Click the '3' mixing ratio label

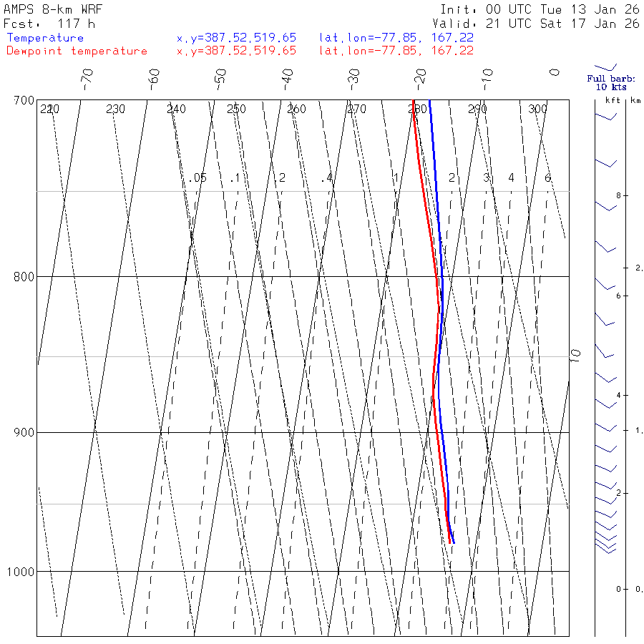(x=487, y=178)
